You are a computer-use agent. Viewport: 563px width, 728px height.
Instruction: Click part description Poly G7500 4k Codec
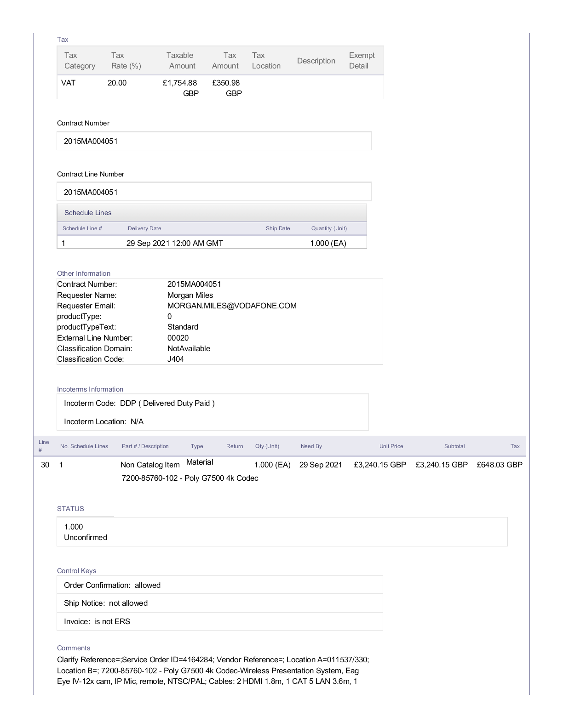point(190,478)
